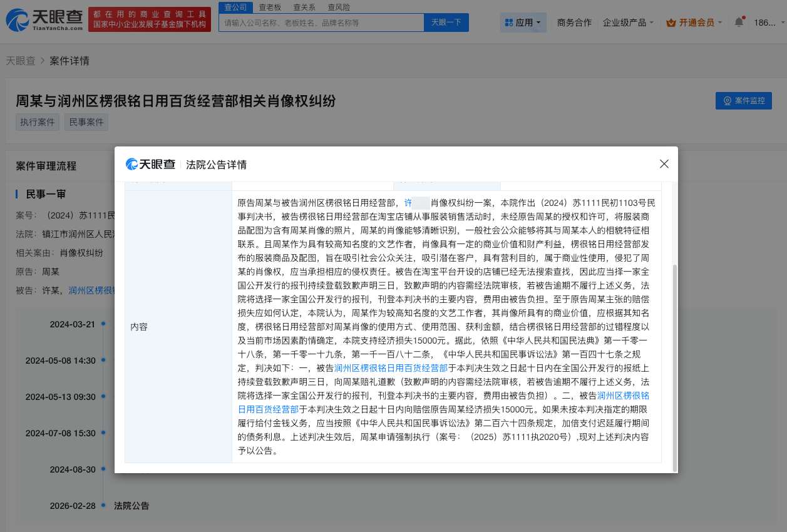This screenshot has height=532, width=787.
Task: Click the monitor icon on 案件监控 button
Action: tap(727, 100)
